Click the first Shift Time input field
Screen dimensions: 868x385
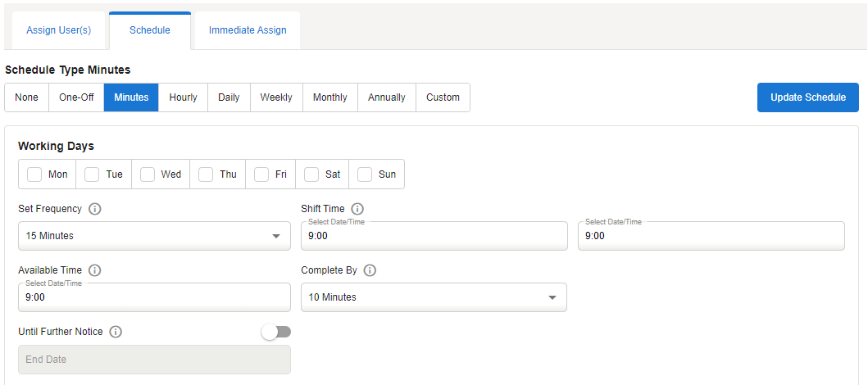pos(434,236)
